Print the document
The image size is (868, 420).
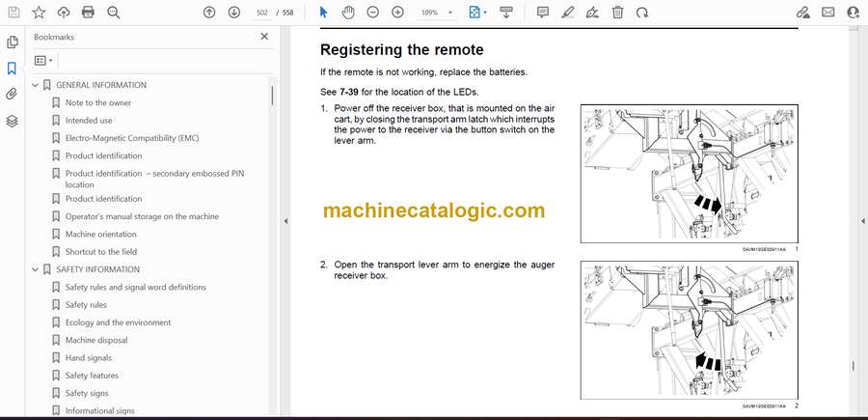pos(88,13)
